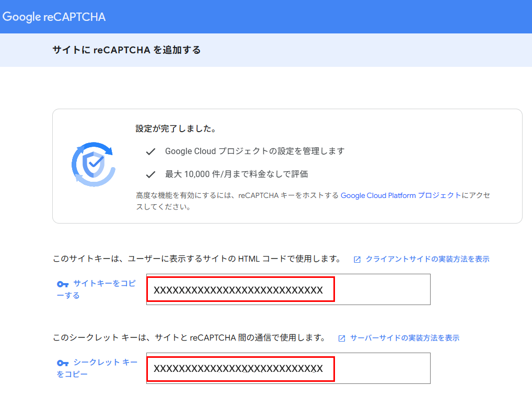Viewport: 532px width, 409px height.
Task: Click the Google Cloud プロジェクトの設定を管理します text
Action: [255, 151]
